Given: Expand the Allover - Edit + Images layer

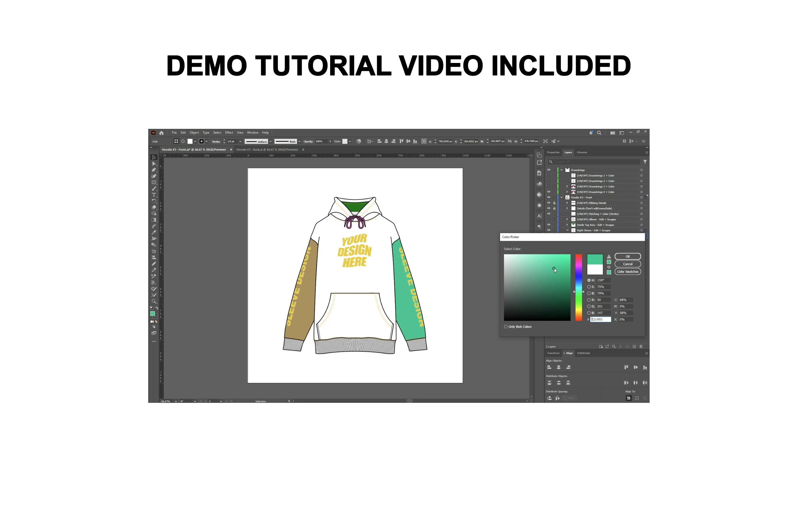Looking at the screenshot, I should pyautogui.click(x=567, y=220).
